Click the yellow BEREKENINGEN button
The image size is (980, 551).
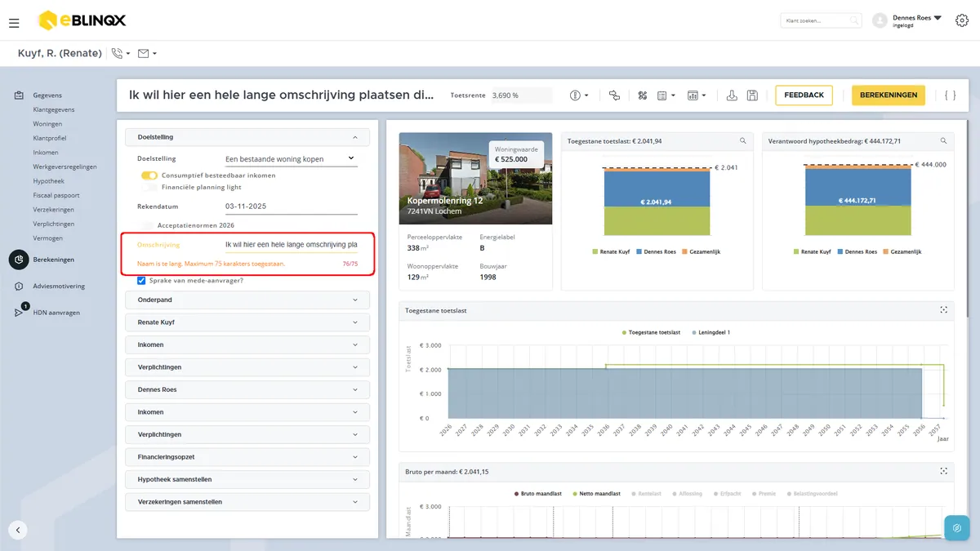pyautogui.click(x=889, y=96)
